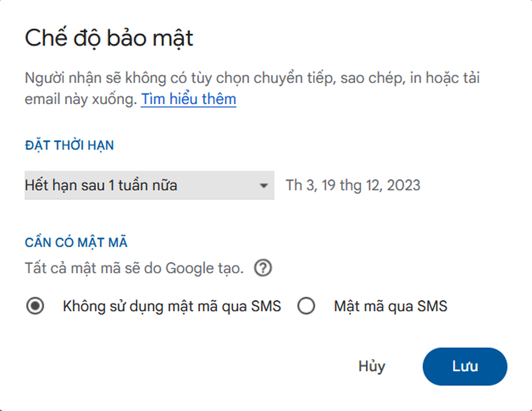Viewport: 532px width, 411px height.
Task: Click the year "2023" in the expiry date
Action: pyautogui.click(x=403, y=185)
